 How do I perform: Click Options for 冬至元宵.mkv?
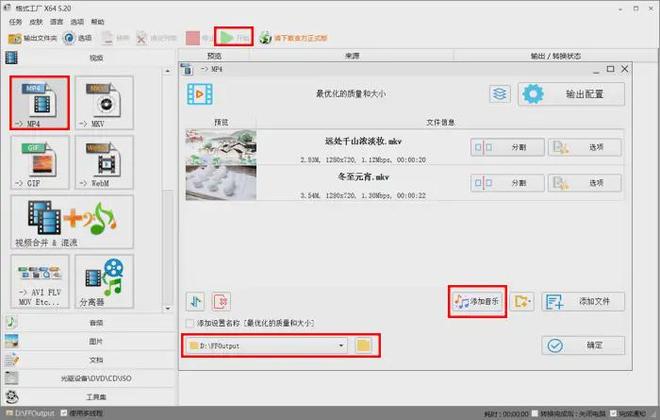tap(585, 183)
